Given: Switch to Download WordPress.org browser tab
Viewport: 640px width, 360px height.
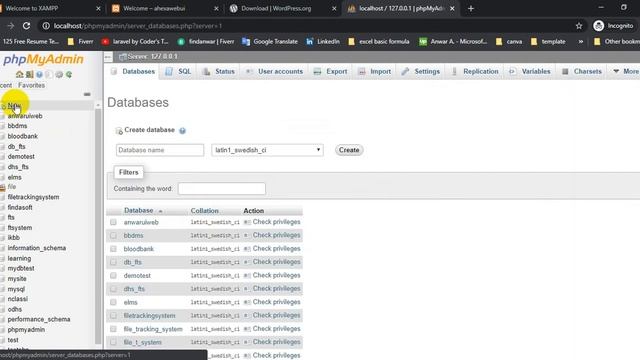Looking at the screenshot, I should (x=282, y=8).
